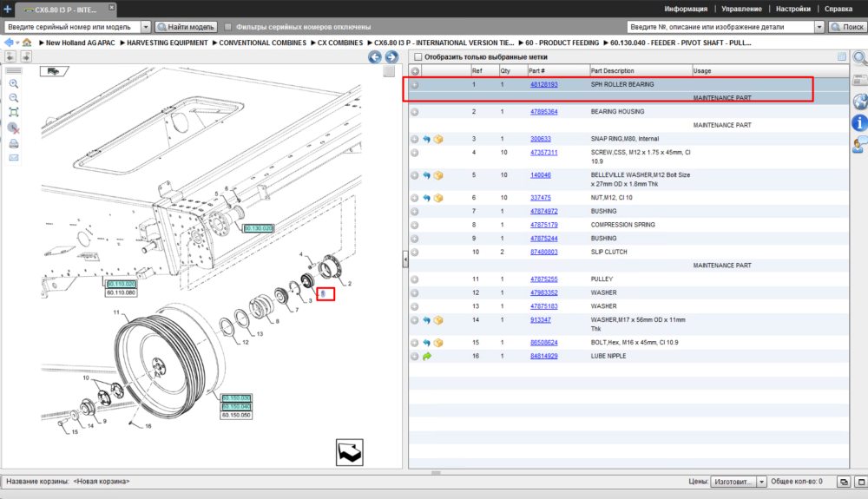The height and width of the screenshot is (499, 868).
Task: Open the serial number or model dropdown
Action: click(x=146, y=27)
